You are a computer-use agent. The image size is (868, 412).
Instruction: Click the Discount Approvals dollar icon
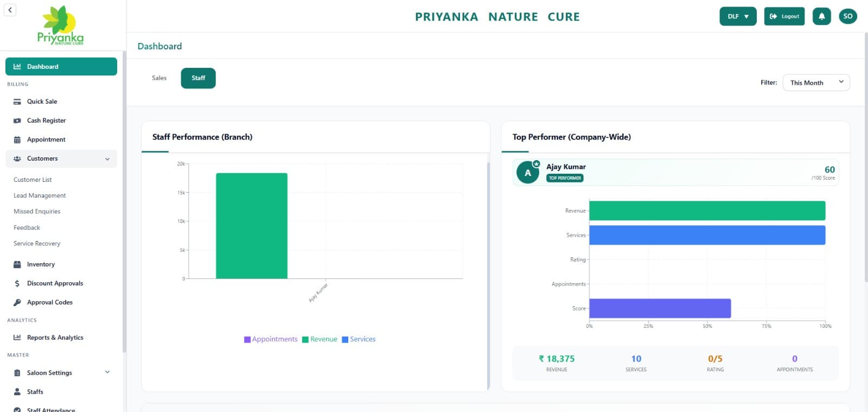(x=17, y=283)
